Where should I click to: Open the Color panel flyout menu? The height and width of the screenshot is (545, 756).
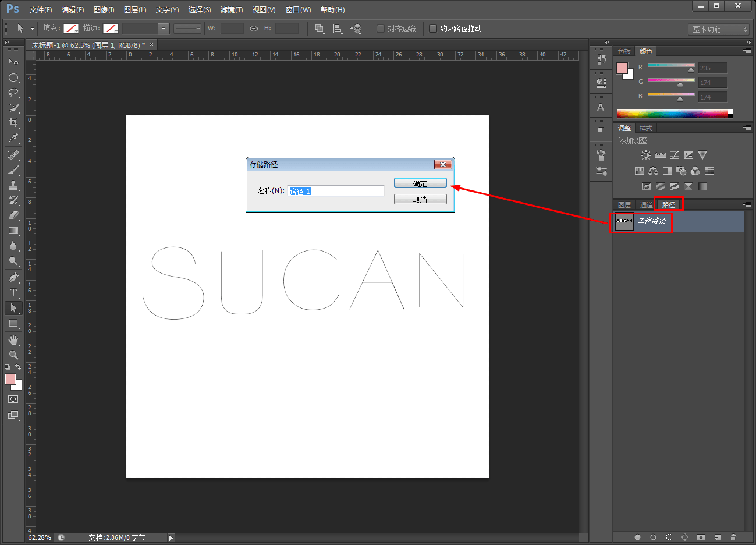tap(747, 51)
